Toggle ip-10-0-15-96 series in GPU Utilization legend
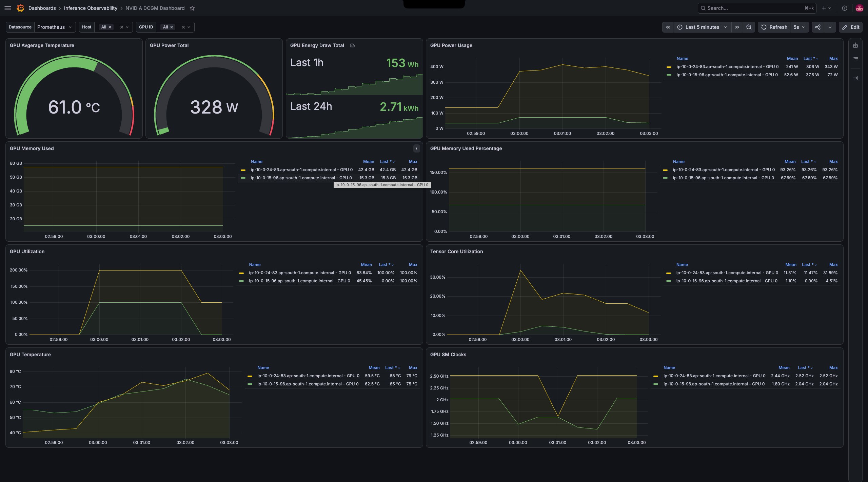This screenshot has height=482, width=868. pos(299,281)
